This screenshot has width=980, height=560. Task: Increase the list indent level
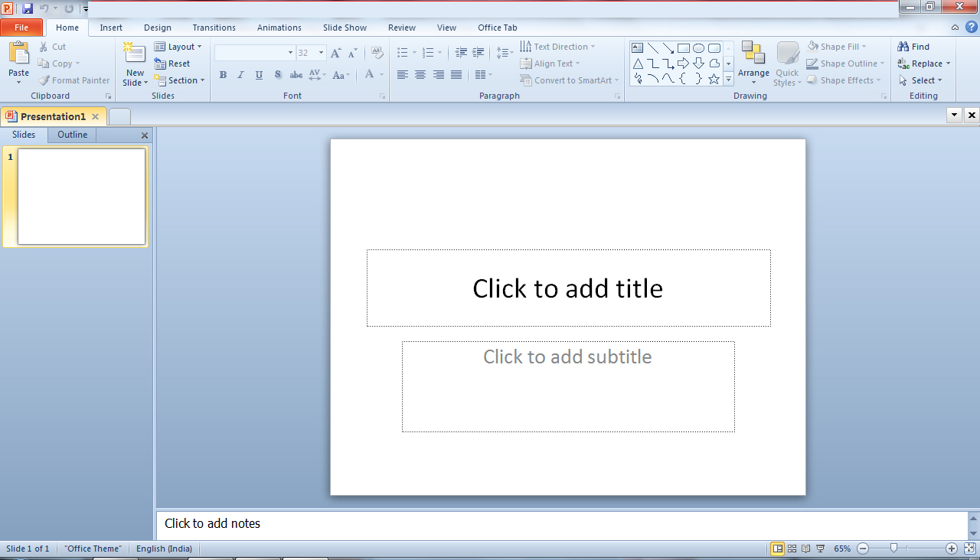click(x=479, y=53)
